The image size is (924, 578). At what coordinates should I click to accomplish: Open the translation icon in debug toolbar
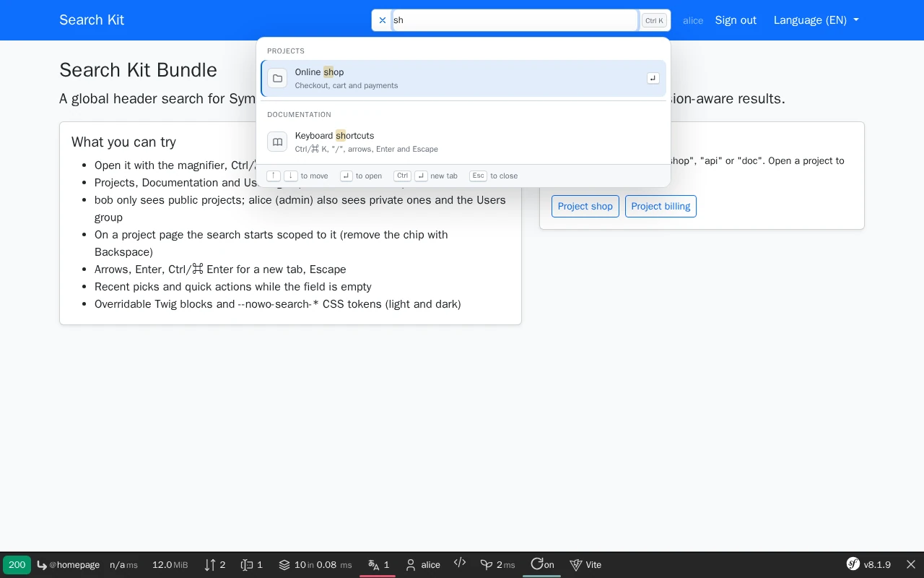pyautogui.click(x=378, y=565)
